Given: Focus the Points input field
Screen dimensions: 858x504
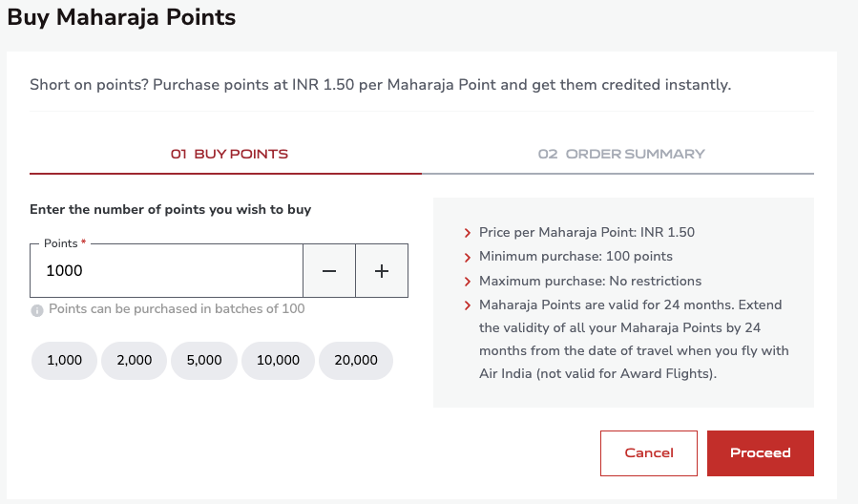Looking at the screenshot, I should point(167,271).
